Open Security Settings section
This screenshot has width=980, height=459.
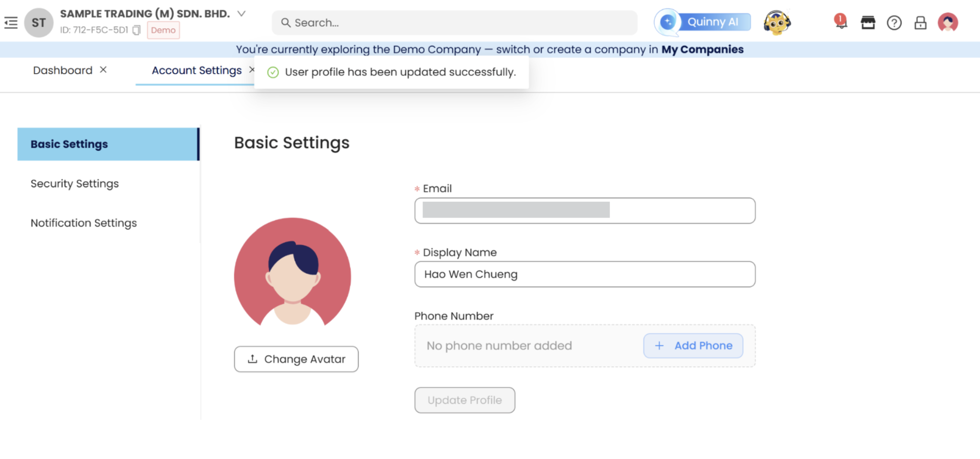click(75, 184)
